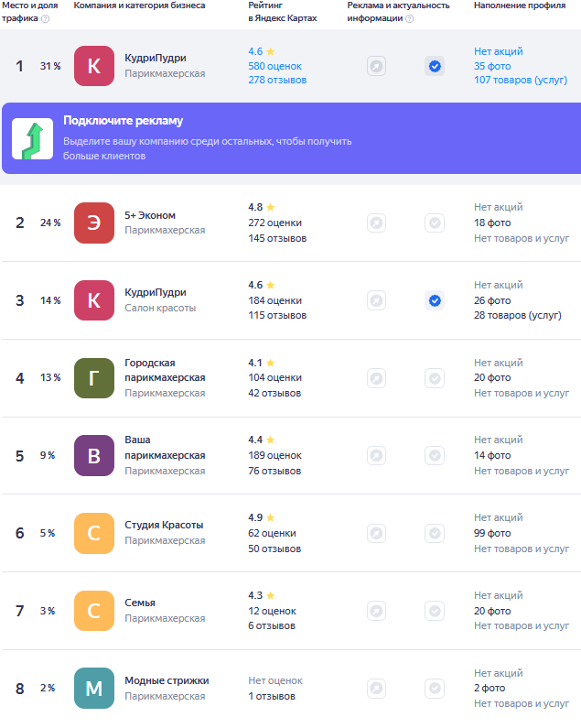Click the company name 'Городская парикмахерская'
Image resolution: width=581 pixels, height=728 pixels.
(165, 370)
